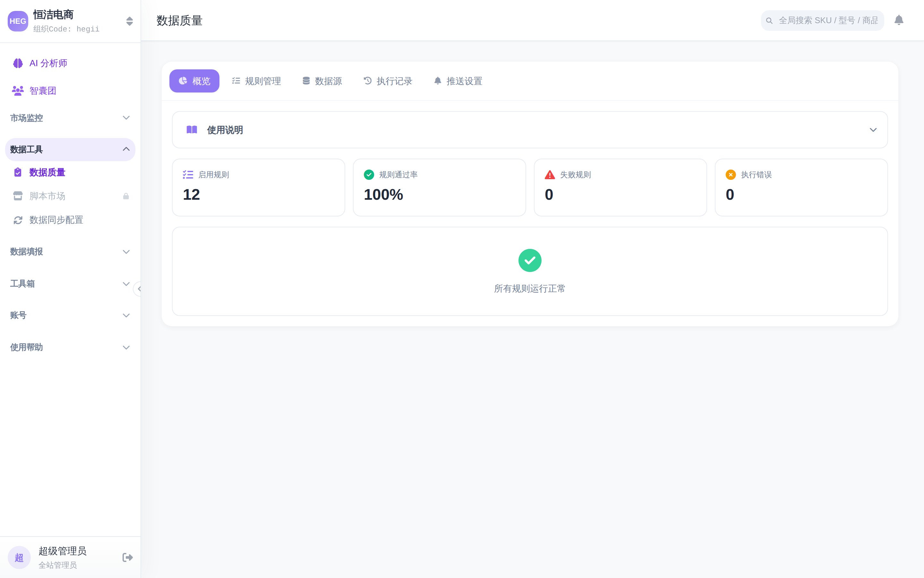Screen dimensions: 924x578
Task: Click the 失败规则 card label
Action: point(575,175)
